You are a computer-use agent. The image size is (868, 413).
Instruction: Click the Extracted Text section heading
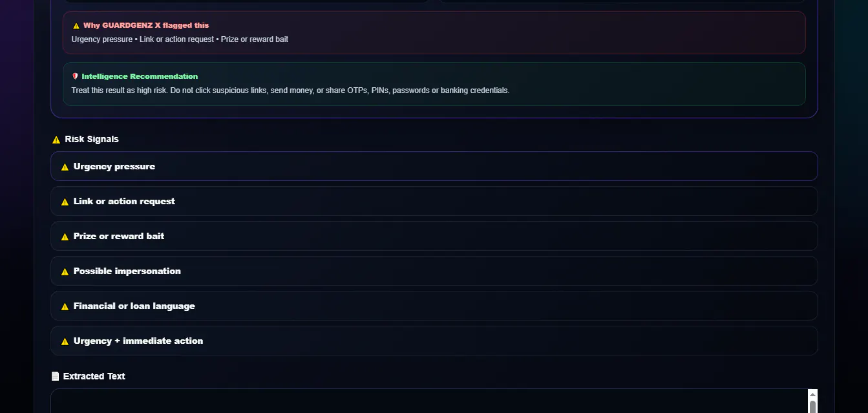94,376
